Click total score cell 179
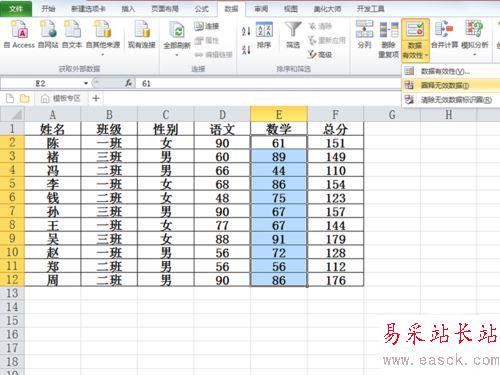Screen dimensions: 500x375 (336, 239)
